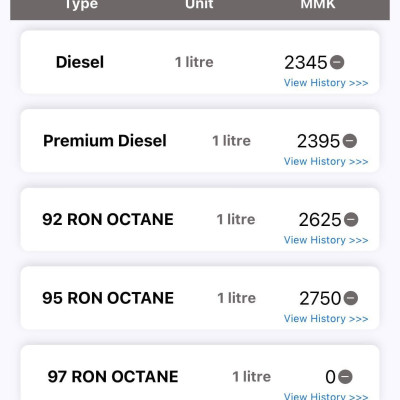Click the 2625 price value
The width and height of the screenshot is (400, 400).
320,220
